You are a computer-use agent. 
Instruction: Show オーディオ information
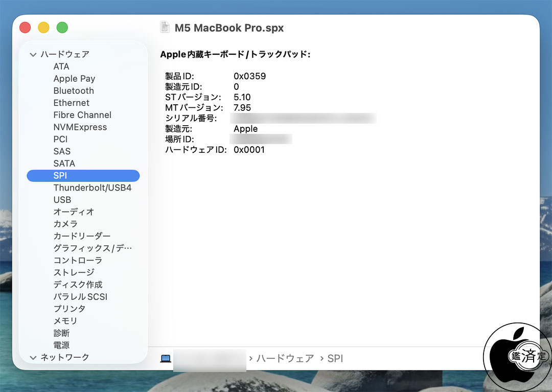click(x=74, y=212)
